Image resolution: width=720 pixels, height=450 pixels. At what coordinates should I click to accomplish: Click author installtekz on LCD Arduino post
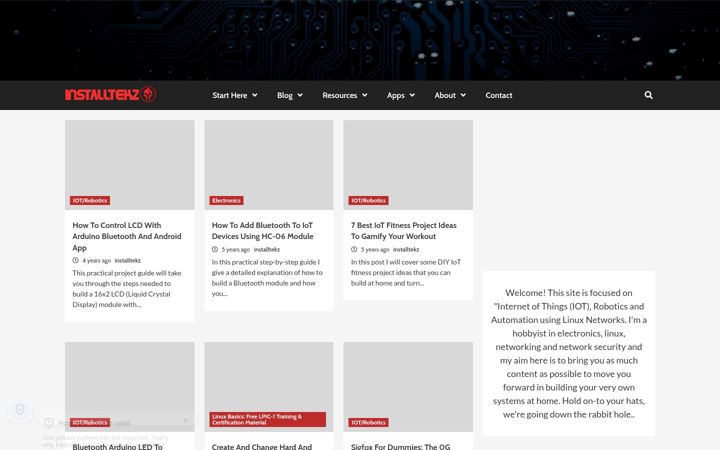tap(128, 260)
